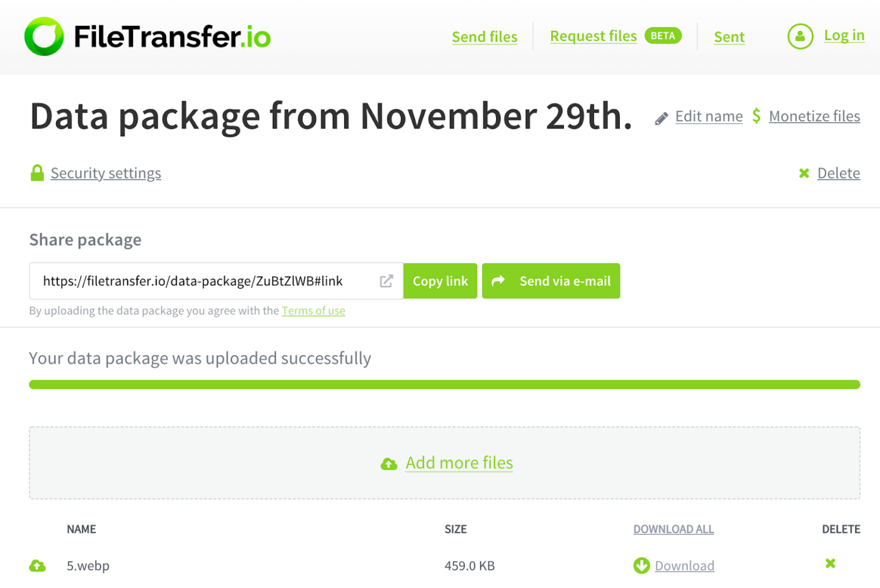Click the dollar icon beside Monetize files
Viewport: 880px width, 588px height.
pyautogui.click(x=756, y=116)
